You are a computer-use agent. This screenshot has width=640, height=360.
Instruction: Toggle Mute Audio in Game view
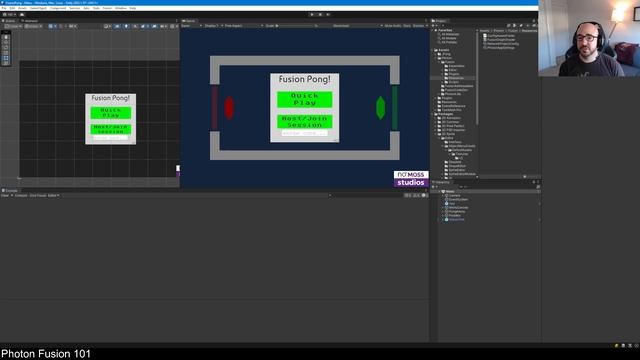pyautogui.click(x=393, y=26)
